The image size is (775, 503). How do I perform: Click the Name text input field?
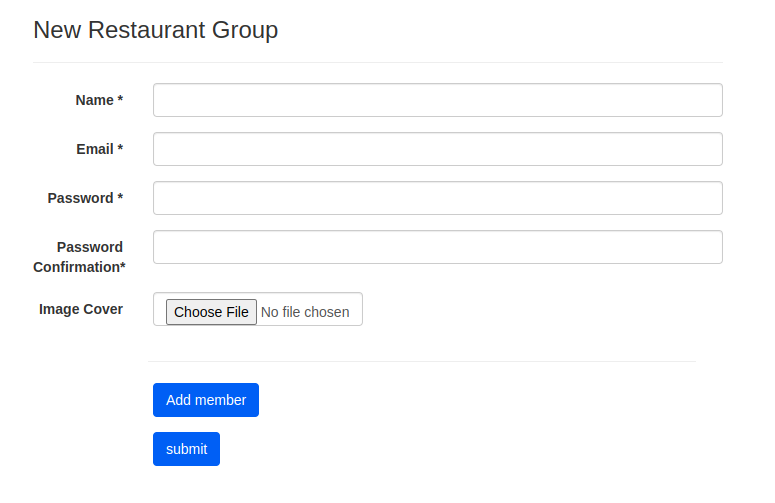[x=437, y=100]
